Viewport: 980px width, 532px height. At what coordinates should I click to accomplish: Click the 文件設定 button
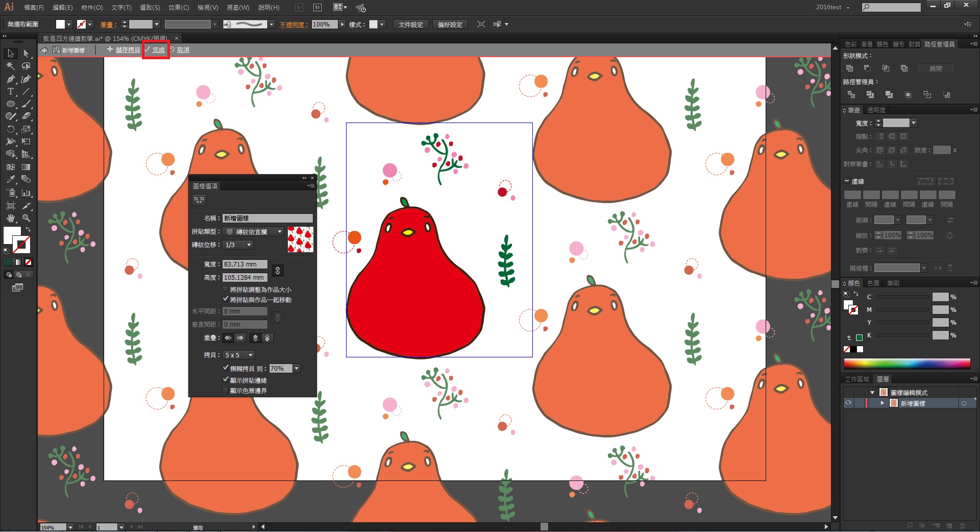click(410, 25)
